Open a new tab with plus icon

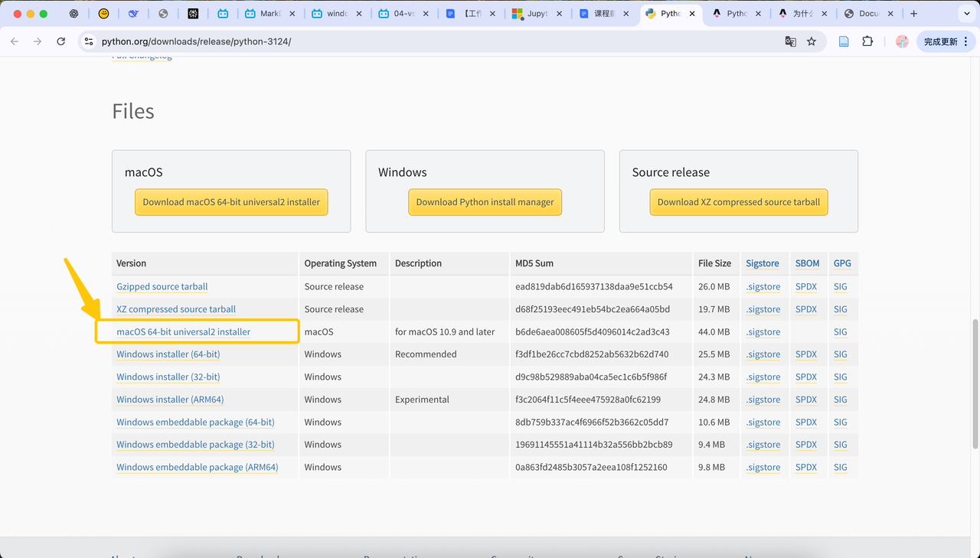913,14
